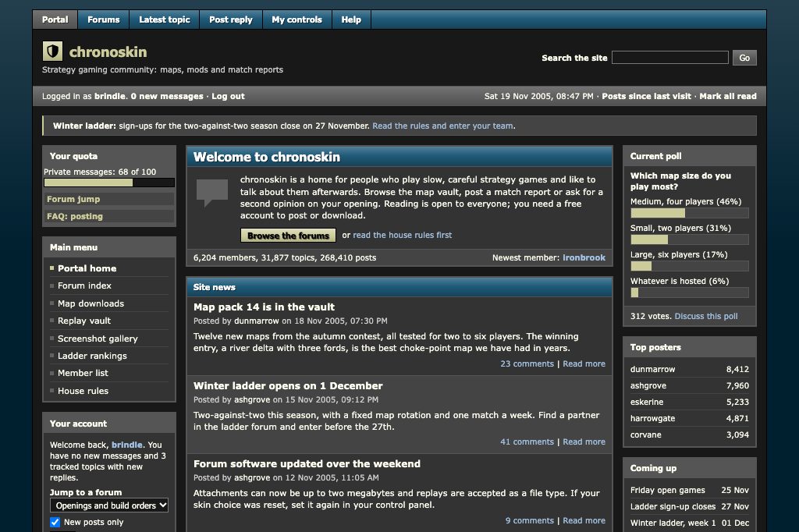
Task: Click Winter ladder, week 1 event
Action: point(673,523)
